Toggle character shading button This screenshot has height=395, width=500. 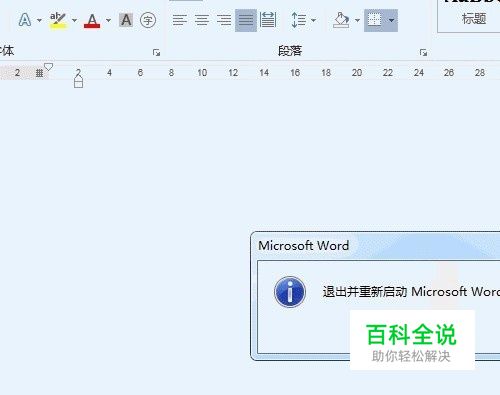[x=126, y=20]
